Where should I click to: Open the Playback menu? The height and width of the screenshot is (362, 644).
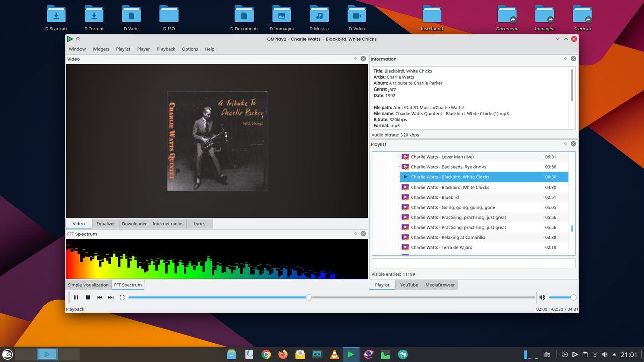pyautogui.click(x=166, y=49)
